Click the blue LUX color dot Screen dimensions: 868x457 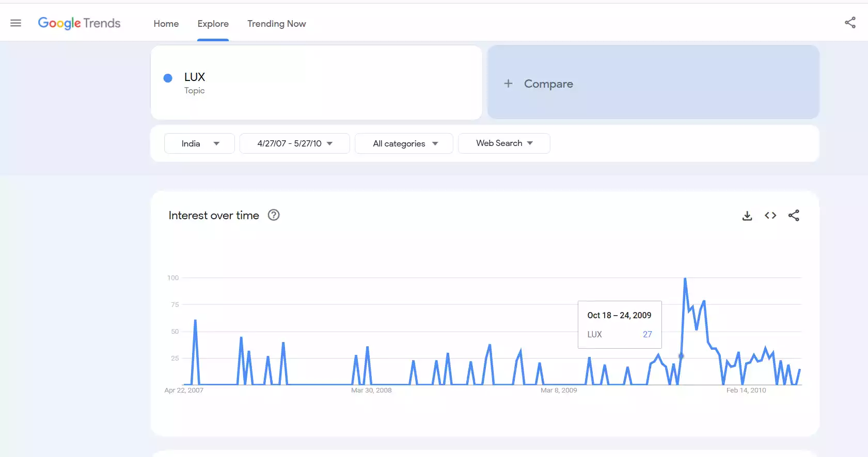point(168,78)
